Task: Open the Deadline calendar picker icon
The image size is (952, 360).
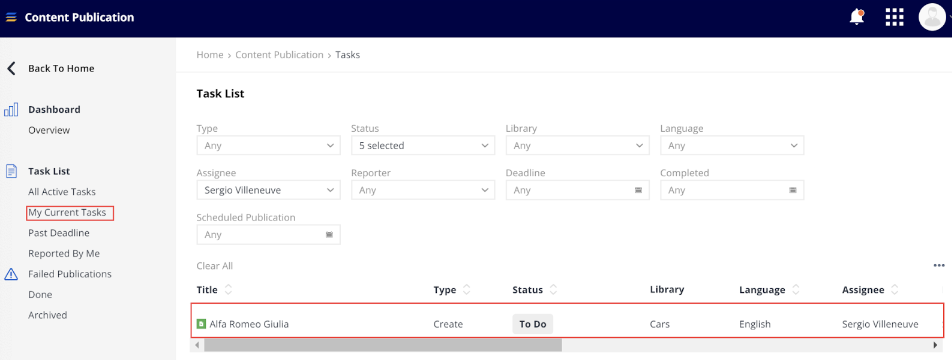Action: click(638, 190)
